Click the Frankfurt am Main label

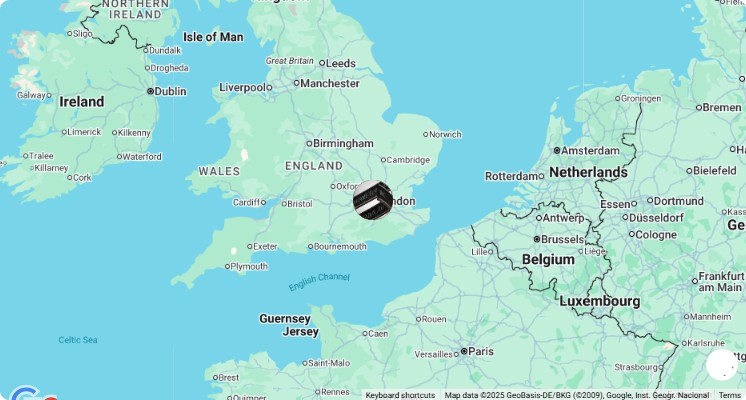pyautogui.click(x=720, y=282)
